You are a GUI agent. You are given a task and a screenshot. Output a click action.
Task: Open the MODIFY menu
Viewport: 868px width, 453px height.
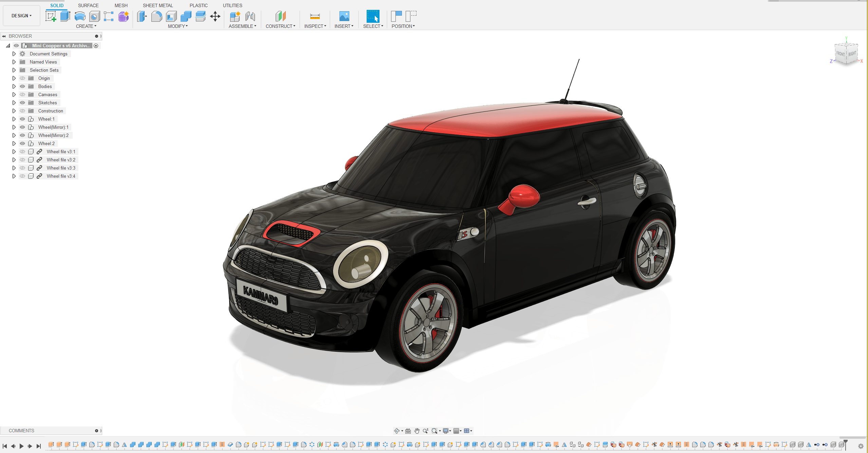tap(178, 26)
